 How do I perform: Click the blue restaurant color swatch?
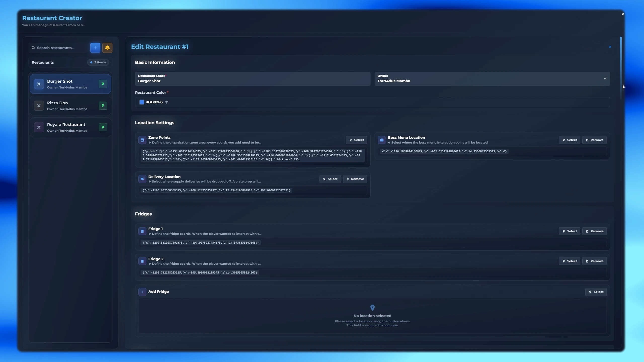(x=142, y=102)
